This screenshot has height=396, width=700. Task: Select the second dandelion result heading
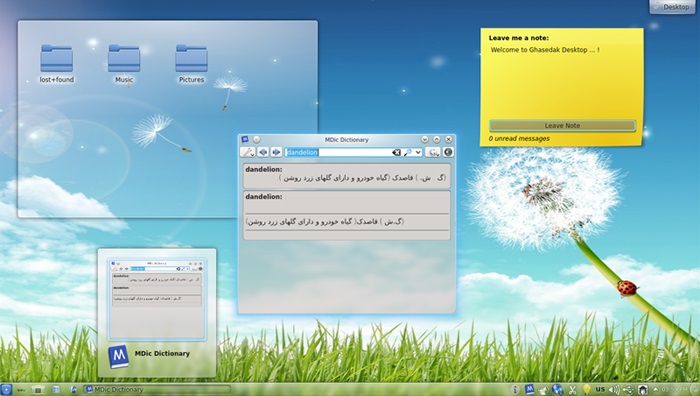tap(263, 196)
